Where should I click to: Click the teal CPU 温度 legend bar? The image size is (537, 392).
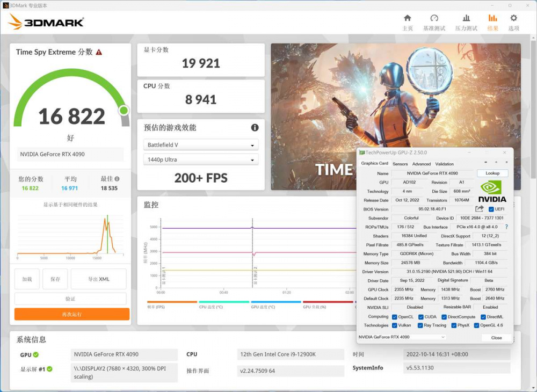(224, 302)
